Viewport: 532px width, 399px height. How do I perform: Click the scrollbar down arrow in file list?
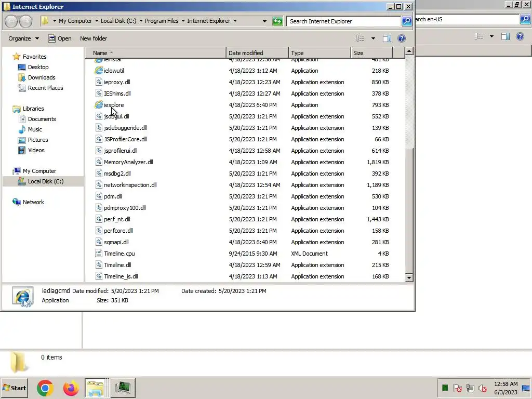(x=409, y=277)
